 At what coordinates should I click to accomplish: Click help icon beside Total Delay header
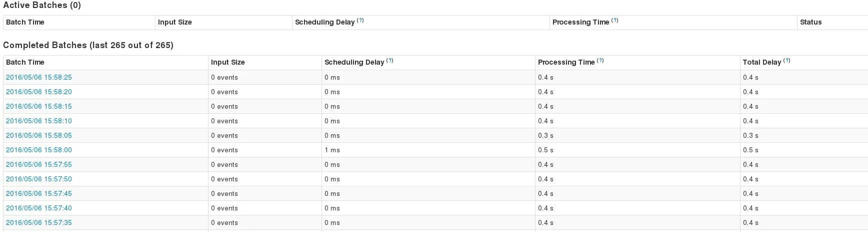point(786,61)
